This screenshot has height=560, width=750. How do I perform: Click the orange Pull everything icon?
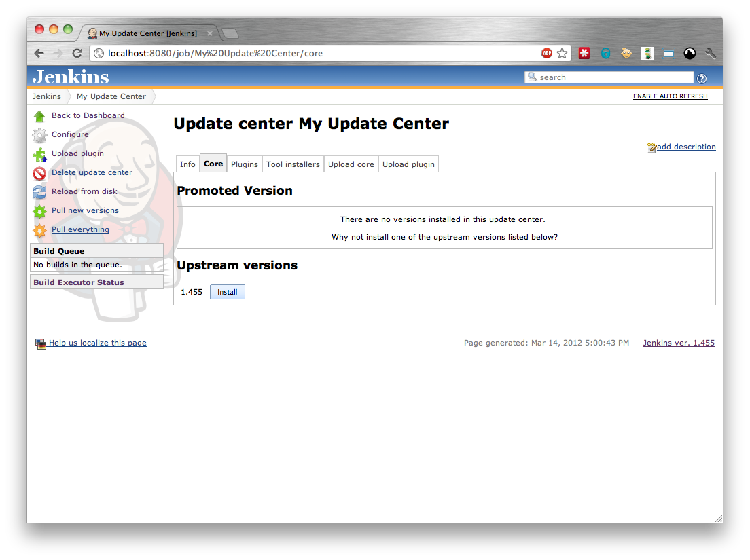(39, 230)
